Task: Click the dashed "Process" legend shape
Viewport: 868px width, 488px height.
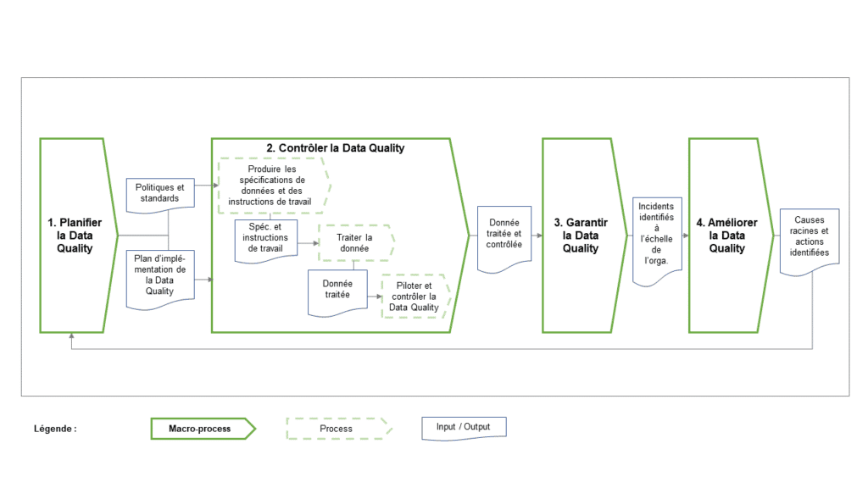Action: pyautogui.click(x=337, y=429)
